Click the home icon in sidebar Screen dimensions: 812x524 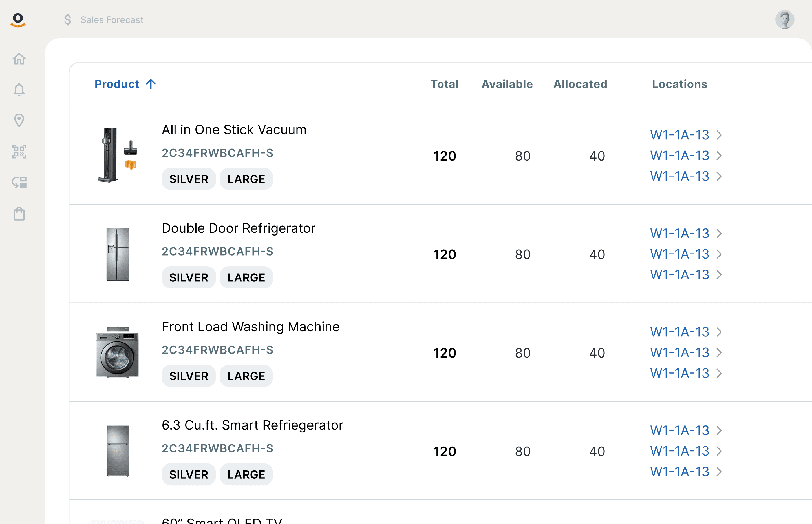tap(19, 59)
